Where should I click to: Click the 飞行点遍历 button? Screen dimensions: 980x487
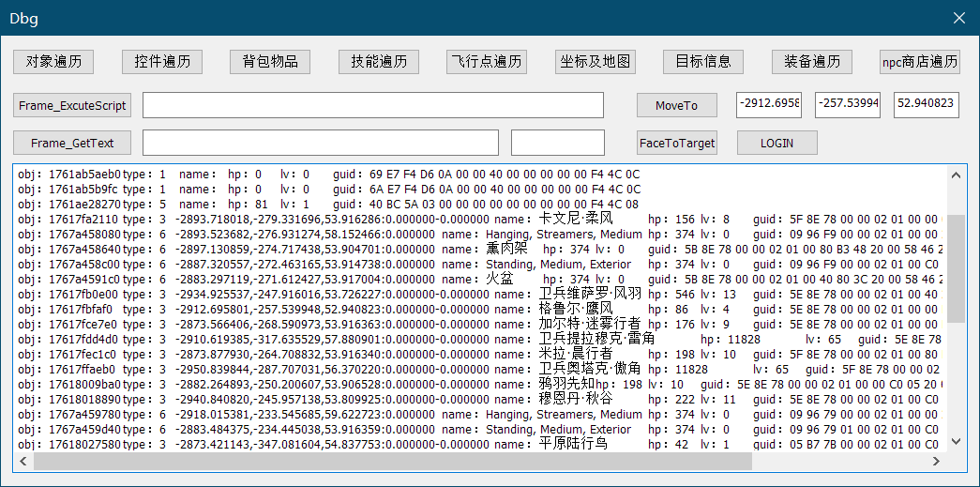[487, 62]
